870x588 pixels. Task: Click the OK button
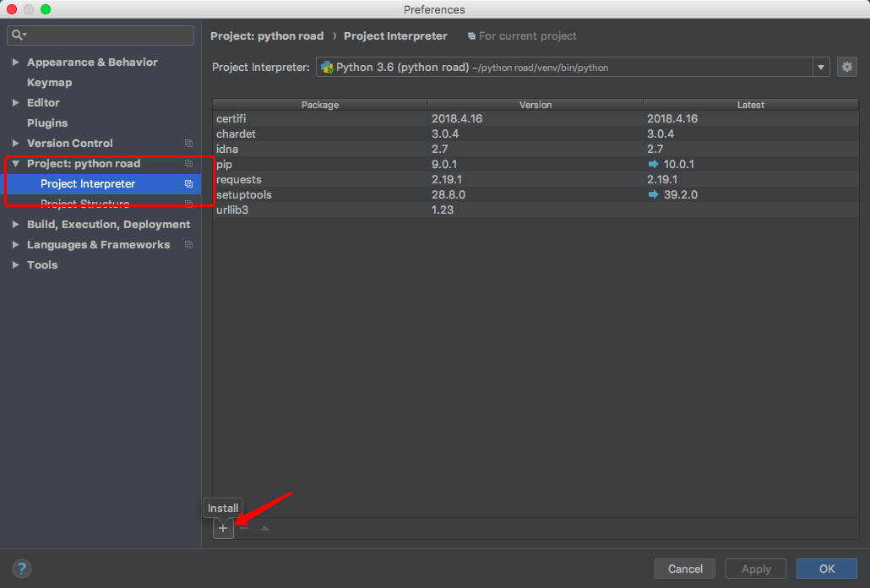pos(827,569)
